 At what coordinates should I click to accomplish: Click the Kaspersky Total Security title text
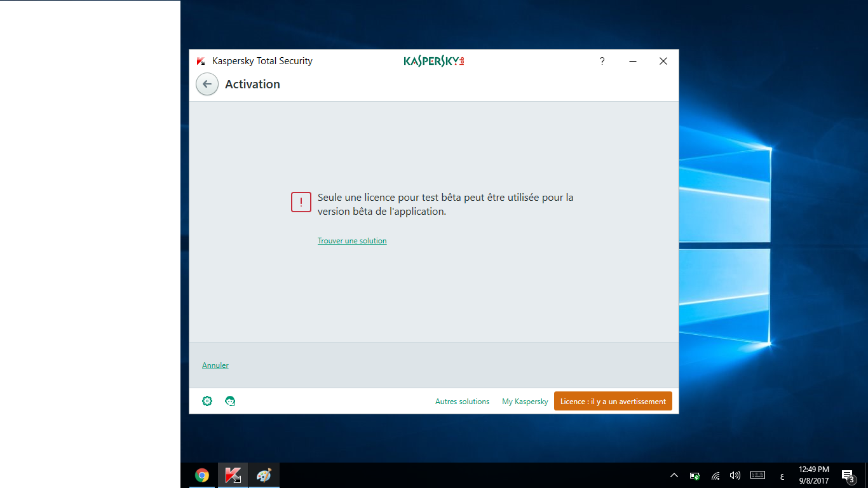click(262, 61)
